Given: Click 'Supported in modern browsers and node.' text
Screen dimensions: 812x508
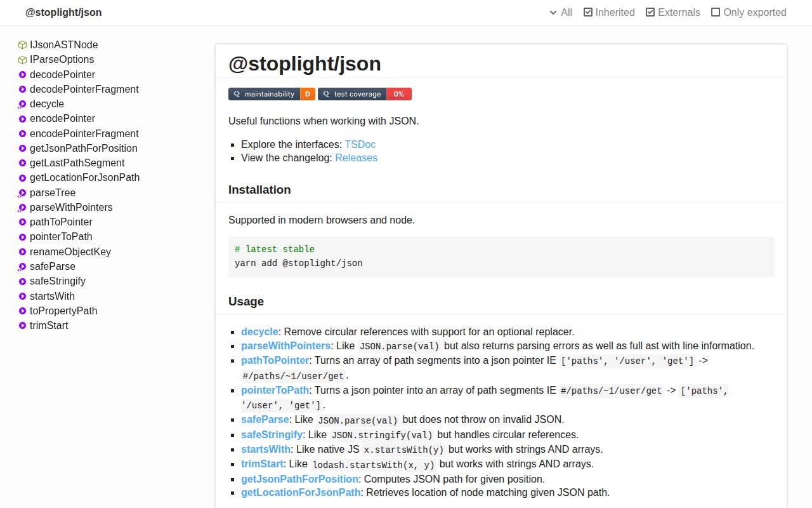Looking at the screenshot, I should pos(322,220).
